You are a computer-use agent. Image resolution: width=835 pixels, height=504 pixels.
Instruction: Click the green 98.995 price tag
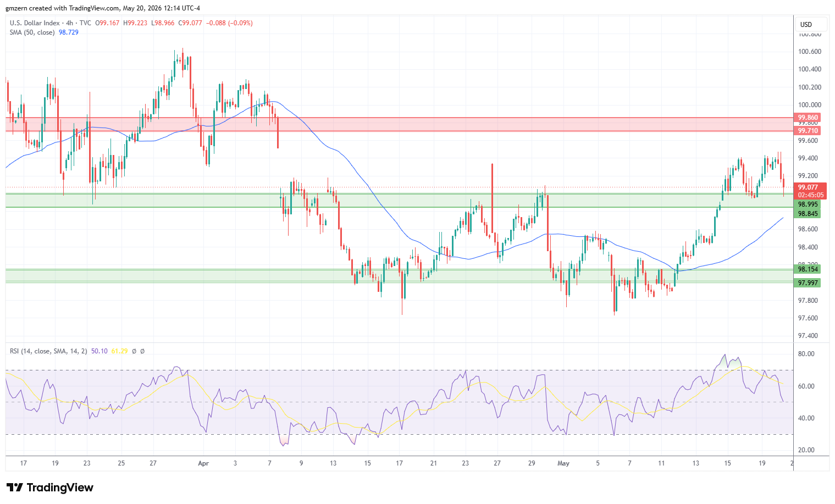(x=808, y=204)
